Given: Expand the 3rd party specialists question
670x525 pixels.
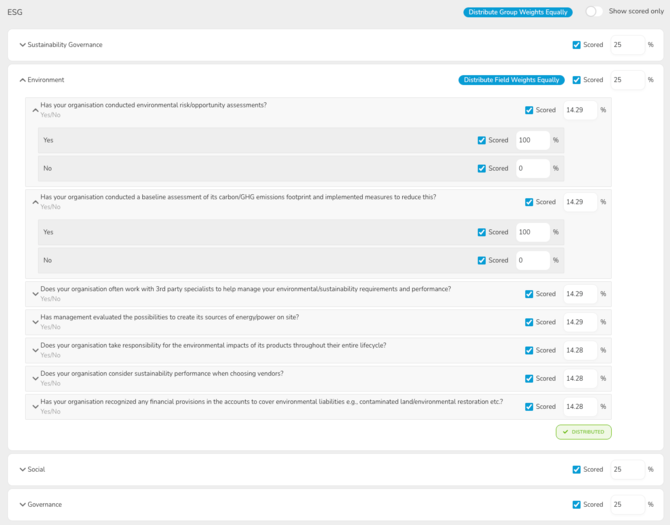Looking at the screenshot, I should pyautogui.click(x=35, y=294).
